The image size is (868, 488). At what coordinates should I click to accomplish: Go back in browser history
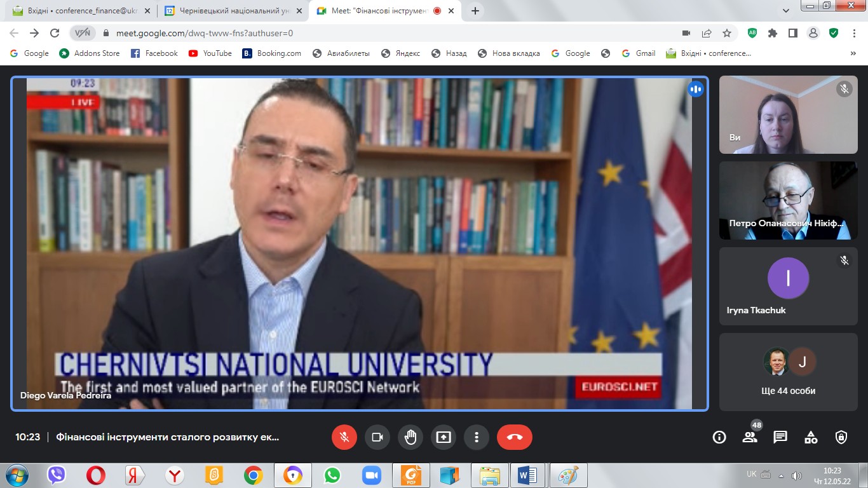14,33
